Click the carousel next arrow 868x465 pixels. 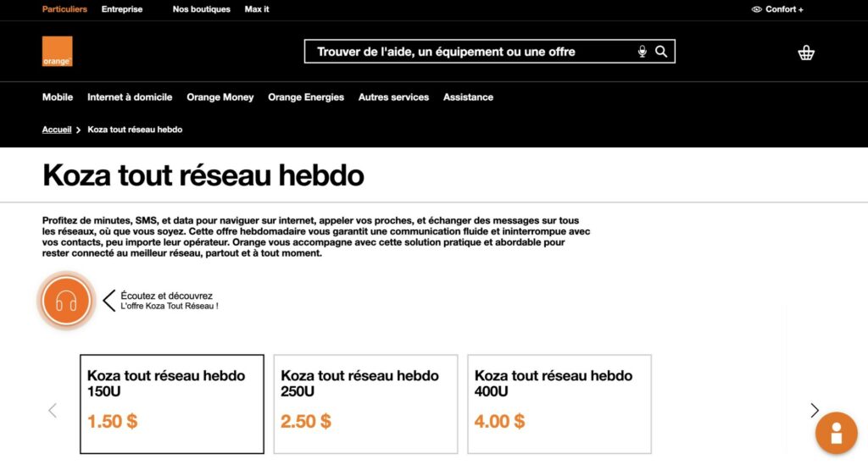click(x=815, y=410)
